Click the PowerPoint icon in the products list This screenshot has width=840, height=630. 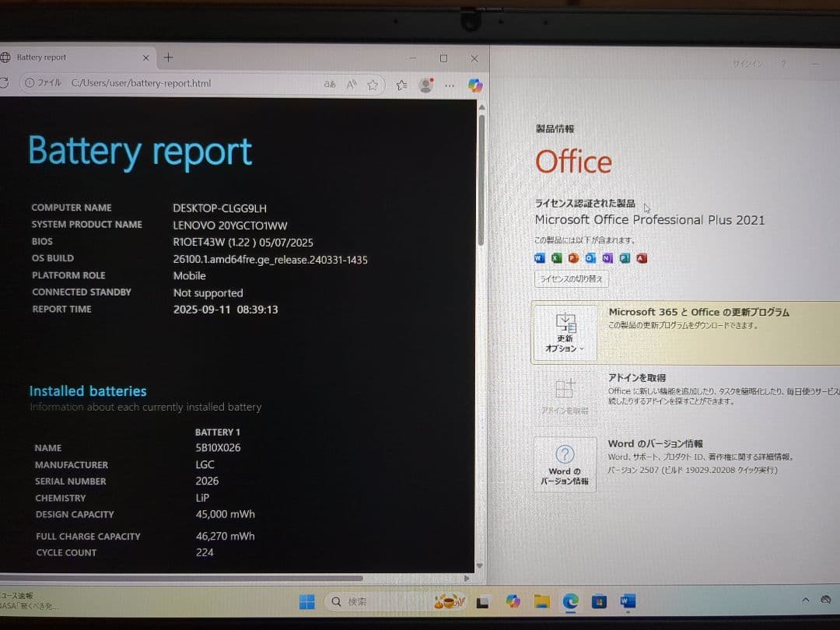click(x=573, y=257)
